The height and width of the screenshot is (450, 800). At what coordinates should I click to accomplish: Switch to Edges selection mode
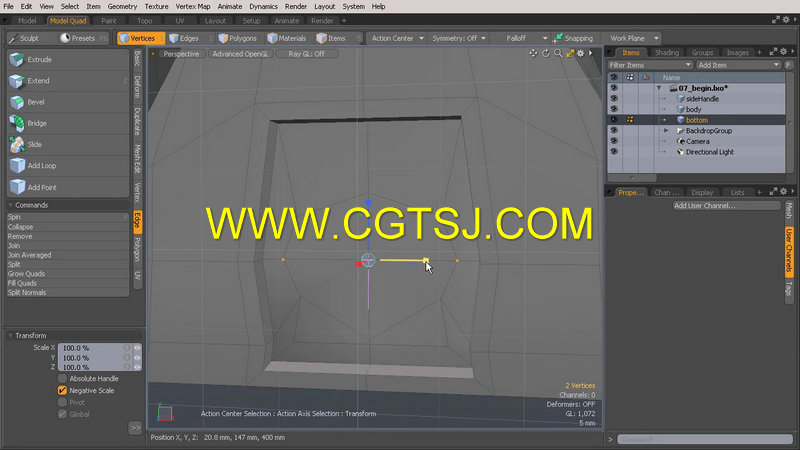coord(188,38)
